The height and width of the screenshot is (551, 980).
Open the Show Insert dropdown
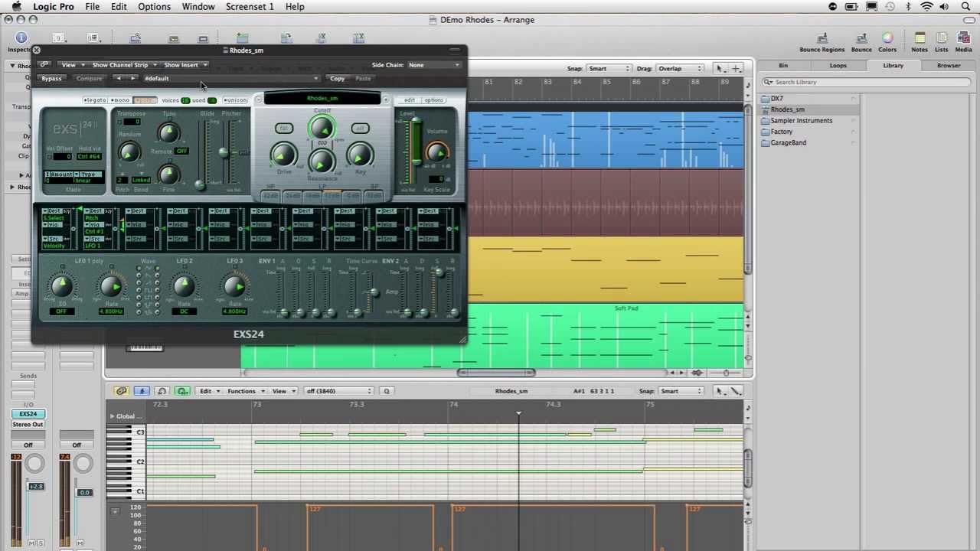tap(185, 65)
